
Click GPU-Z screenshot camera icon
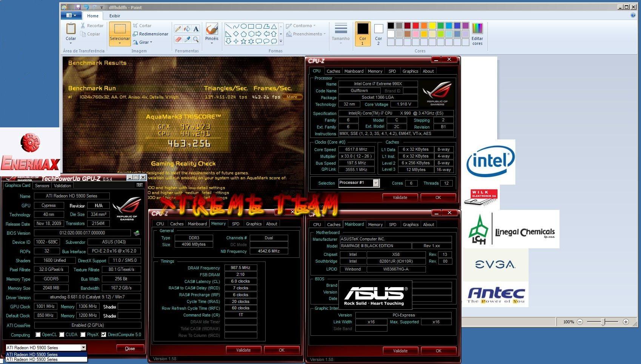[140, 185]
